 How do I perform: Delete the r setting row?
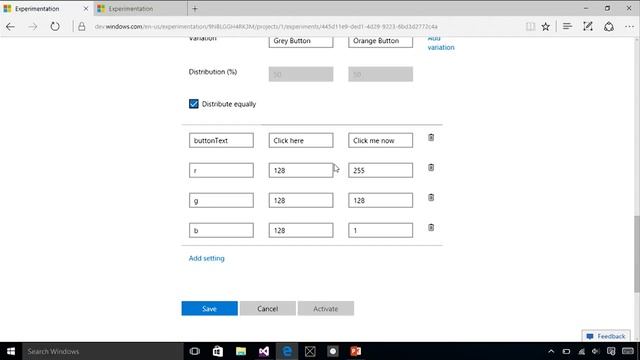[431, 167]
